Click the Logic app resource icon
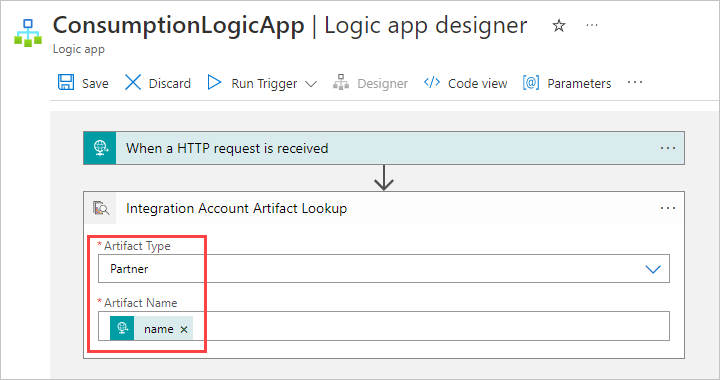Screen dimensions: 720x380 (28, 33)
